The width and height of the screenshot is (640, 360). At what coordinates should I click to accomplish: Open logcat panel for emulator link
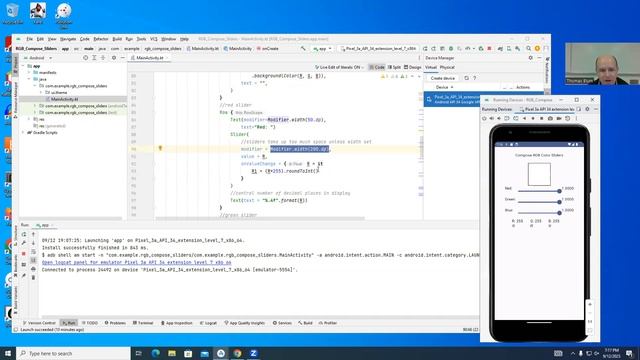136,262
